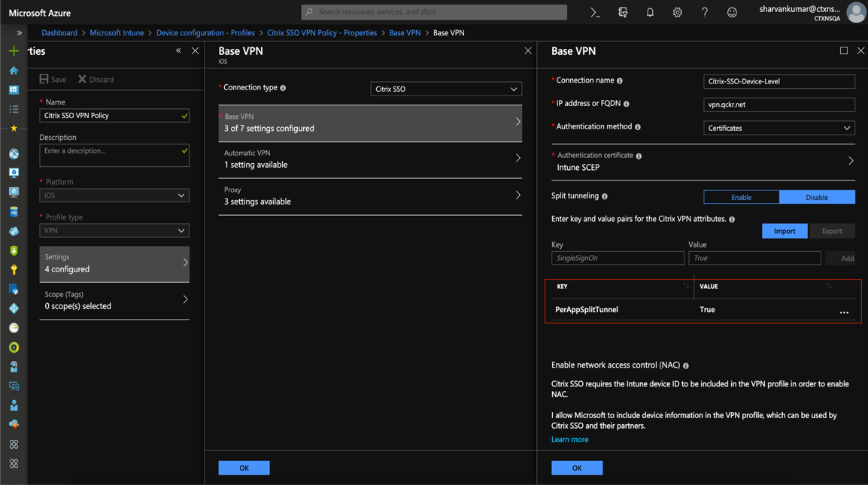
Task: Navigate to Microsoft Intune breadcrumb
Action: (x=117, y=32)
